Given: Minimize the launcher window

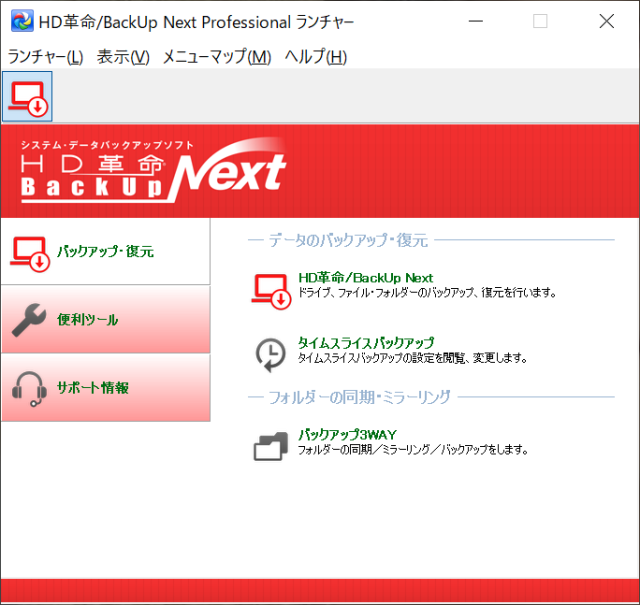Looking at the screenshot, I should coord(476,21).
